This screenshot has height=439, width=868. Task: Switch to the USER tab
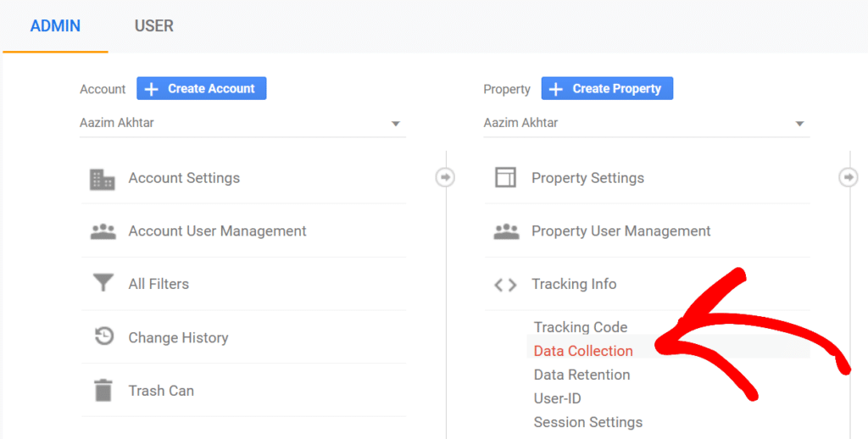pyautogui.click(x=154, y=26)
